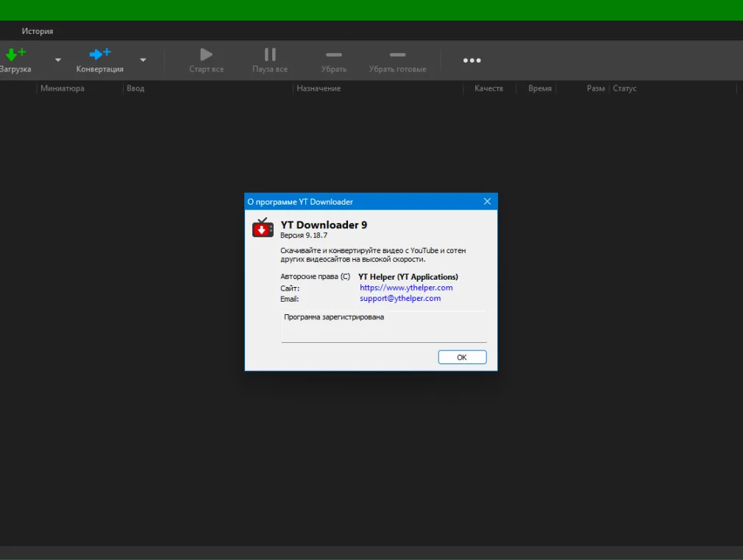Image resolution: width=743 pixels, height=560 pixels.
Task: Click OK in the about dialog
Action: [462, 357]
